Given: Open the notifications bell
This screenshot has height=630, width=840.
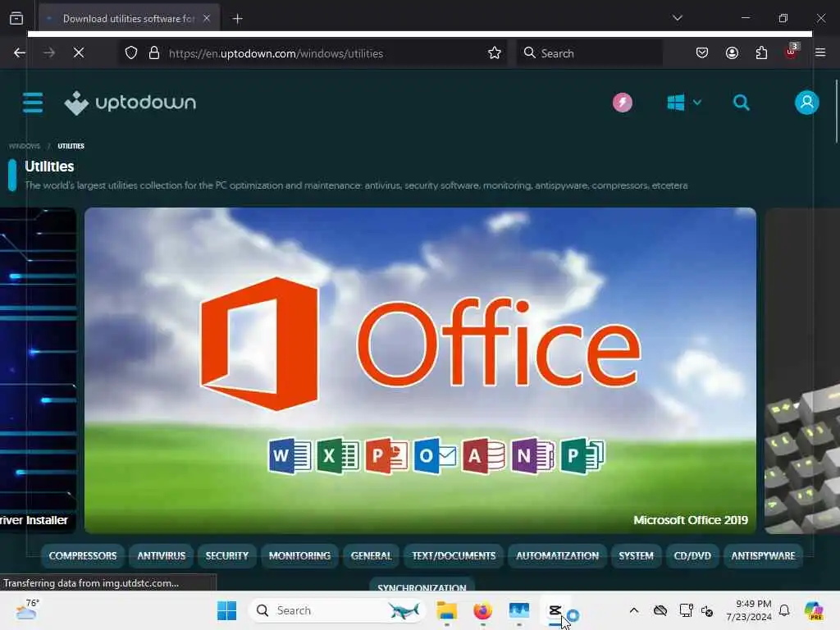Looking at the screenshot, I should point(784,610).
